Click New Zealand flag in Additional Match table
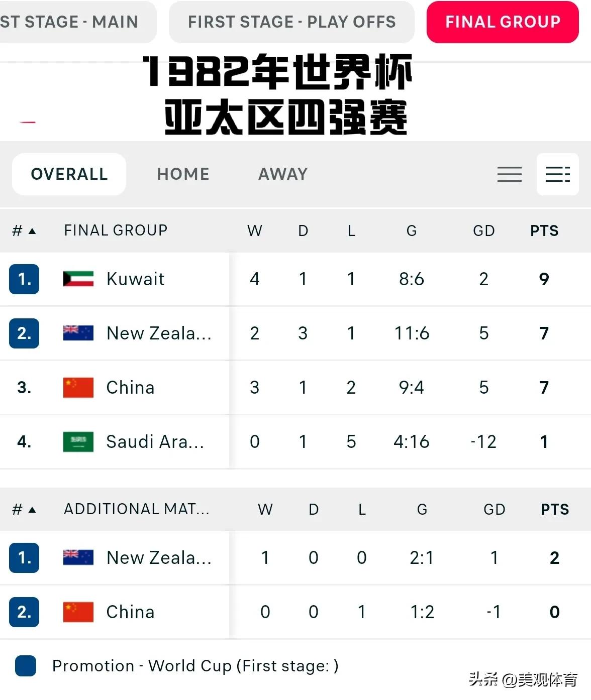Screen dimensions: 591x700 click(78, 557)
